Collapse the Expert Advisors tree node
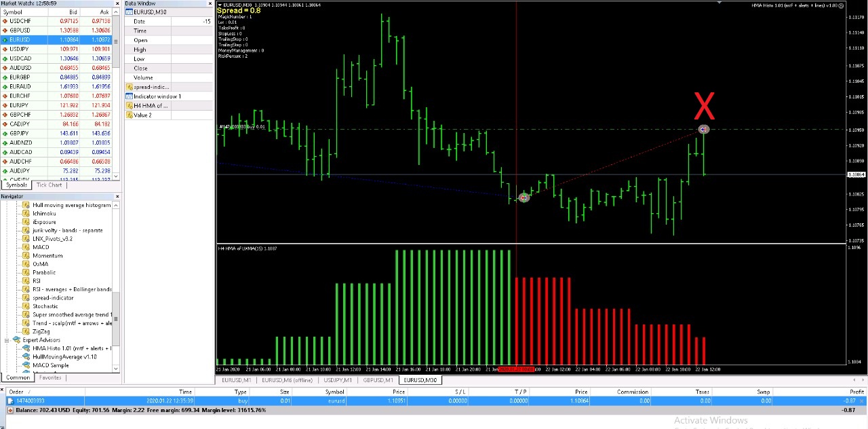Viewport: 868px width, 429px height. coord(7,340)
